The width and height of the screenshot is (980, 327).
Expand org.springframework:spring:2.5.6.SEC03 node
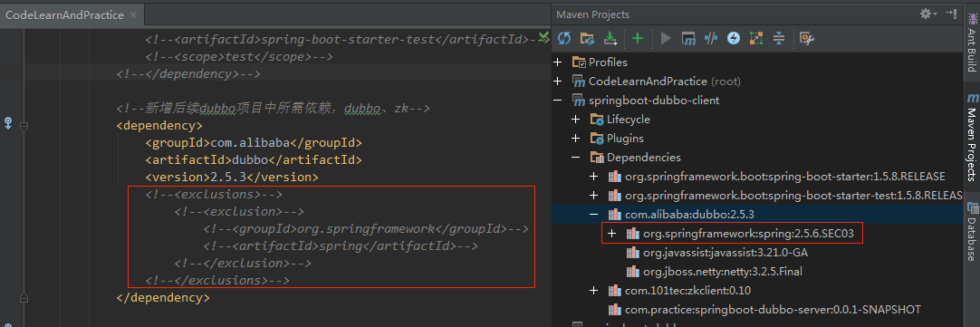612,234
